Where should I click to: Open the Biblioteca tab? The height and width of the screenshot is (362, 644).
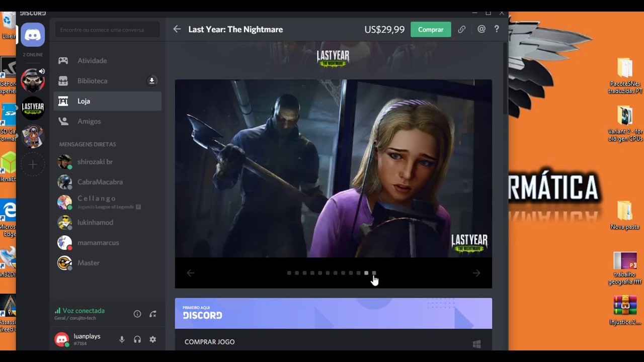(x=107, y=80)
